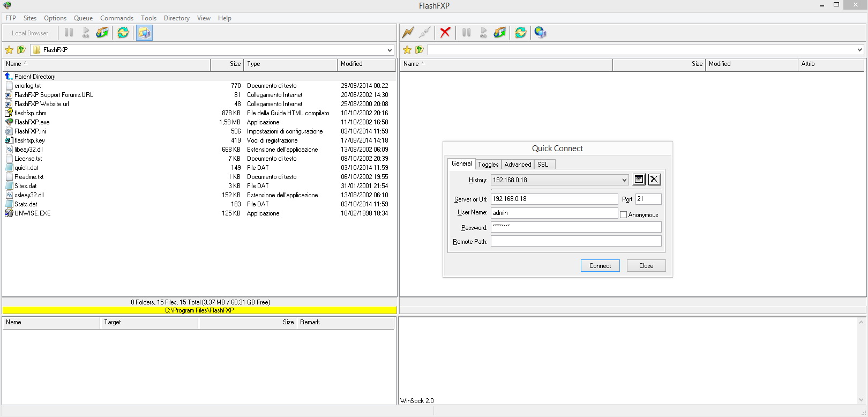
Task: Sort the left pane by the Type column
Action: [290, 64]
